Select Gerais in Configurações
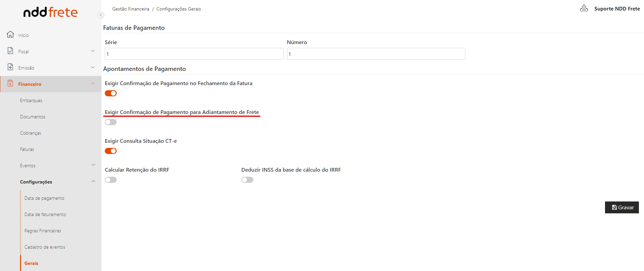The width and height of the screenshot is (644, 271). (31, 263)
